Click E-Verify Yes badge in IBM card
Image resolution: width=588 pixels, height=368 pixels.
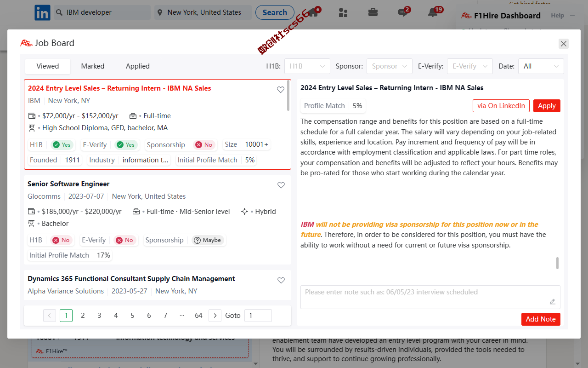(126, 145)
